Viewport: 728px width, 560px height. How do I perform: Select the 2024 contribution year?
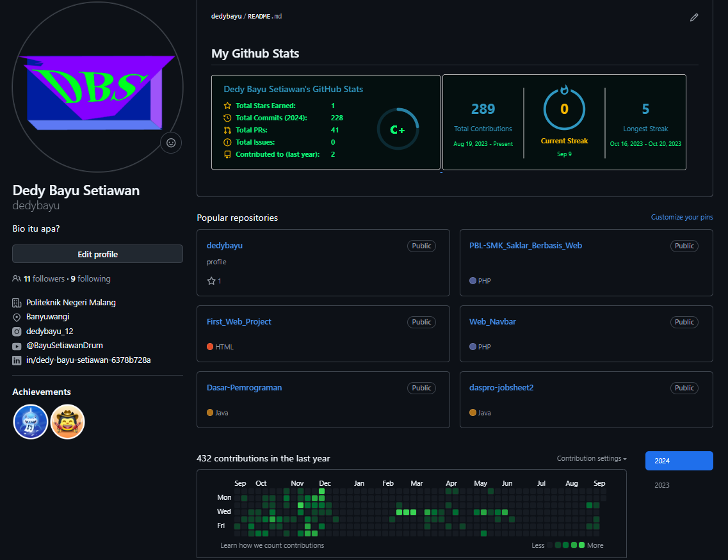point(679,461)
